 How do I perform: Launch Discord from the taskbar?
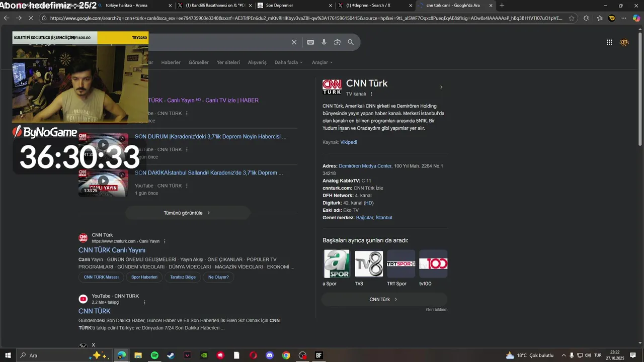pos(270,355)
